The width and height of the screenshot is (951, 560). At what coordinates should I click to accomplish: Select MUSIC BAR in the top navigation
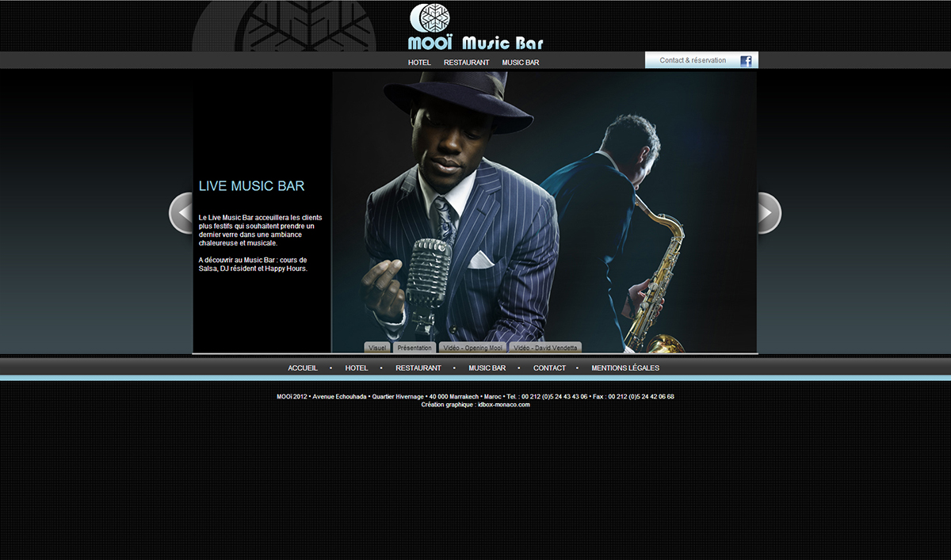[521, 63]
